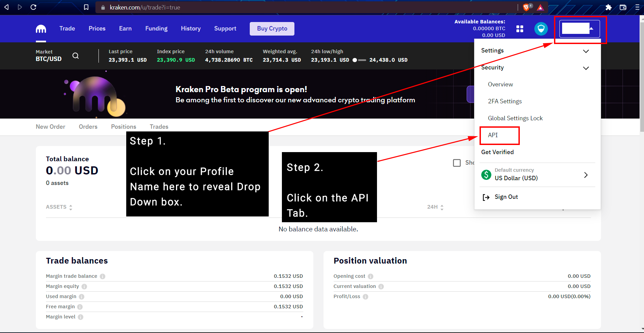This screenshot has width=644, height=333.
Task: Open the Support menu
Action: click(x=225, y=29)
